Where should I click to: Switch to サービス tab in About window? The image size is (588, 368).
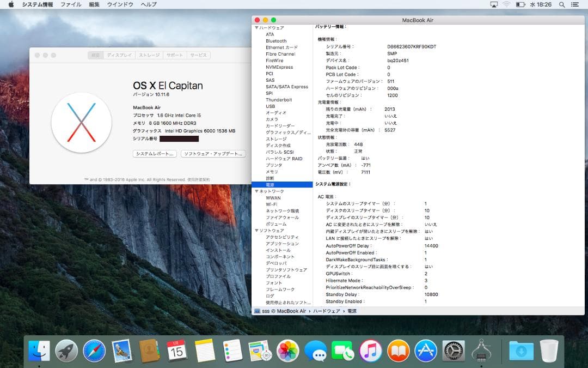[198, 55]
